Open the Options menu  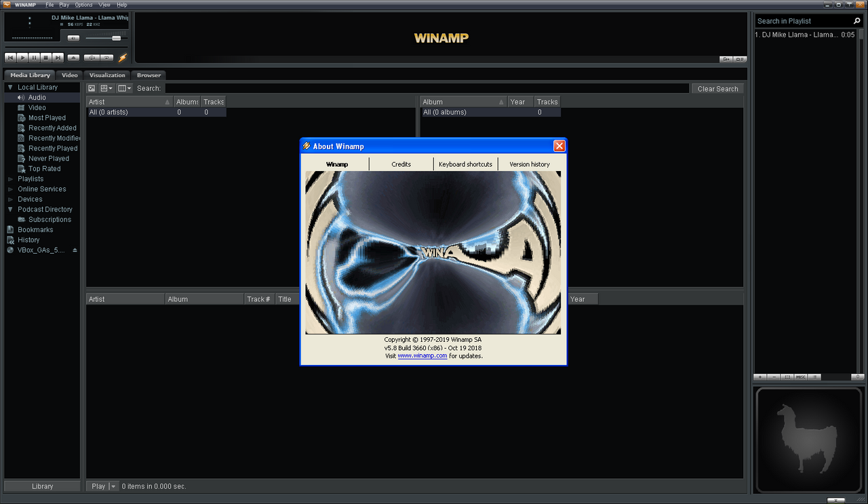[x=84, y=5]
